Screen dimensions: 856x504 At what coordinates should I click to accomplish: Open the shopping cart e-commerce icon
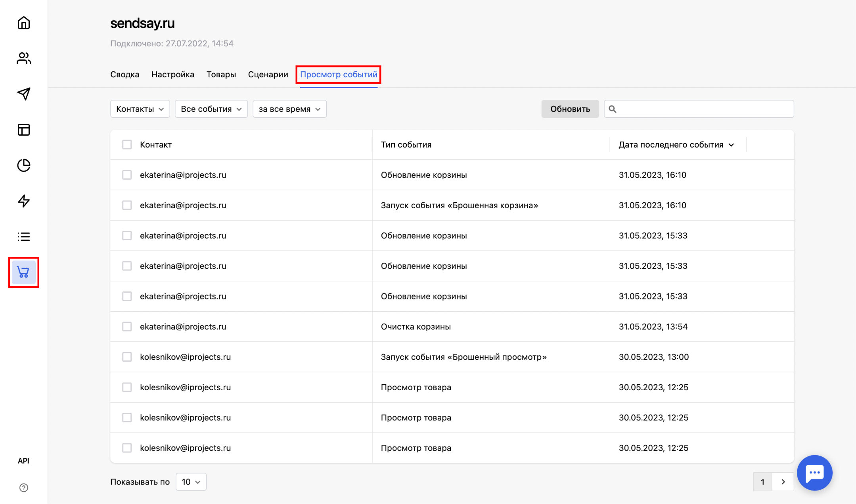24,272
